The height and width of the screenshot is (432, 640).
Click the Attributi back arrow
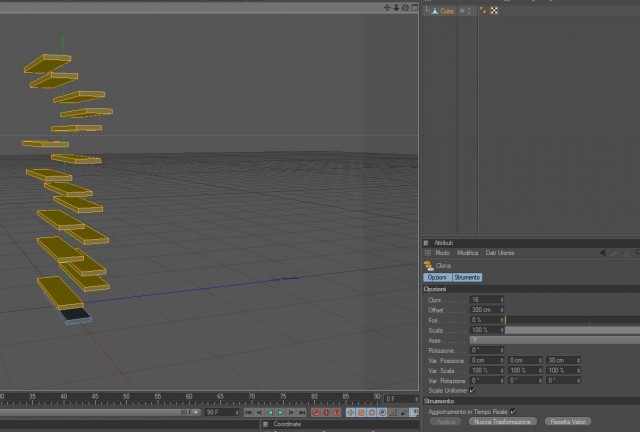tap(602, 253)
